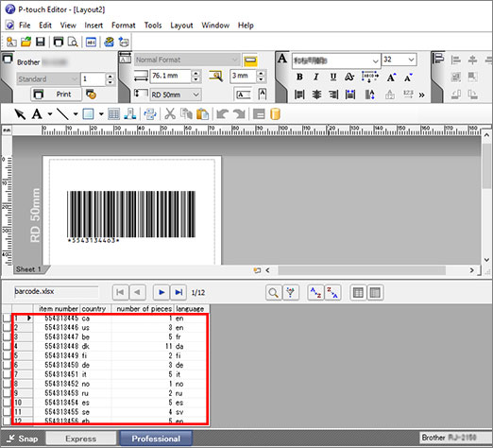The height and width of the screenshot is (448, 493).
Task: Toggle Bold text formatting
Action: tap(299, 77)
